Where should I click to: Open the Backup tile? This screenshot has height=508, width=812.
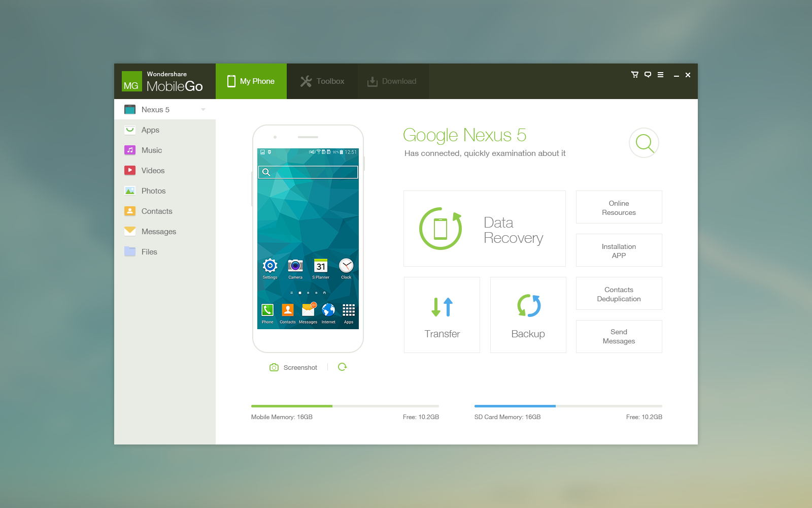pyautogui.click(x=528, y=315)
